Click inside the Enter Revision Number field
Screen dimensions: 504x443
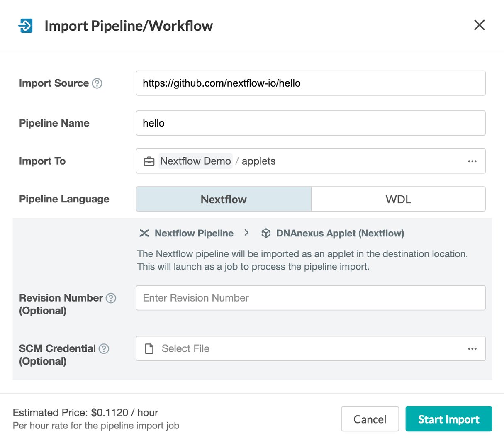pyautogui.click(x=311, y=298)
